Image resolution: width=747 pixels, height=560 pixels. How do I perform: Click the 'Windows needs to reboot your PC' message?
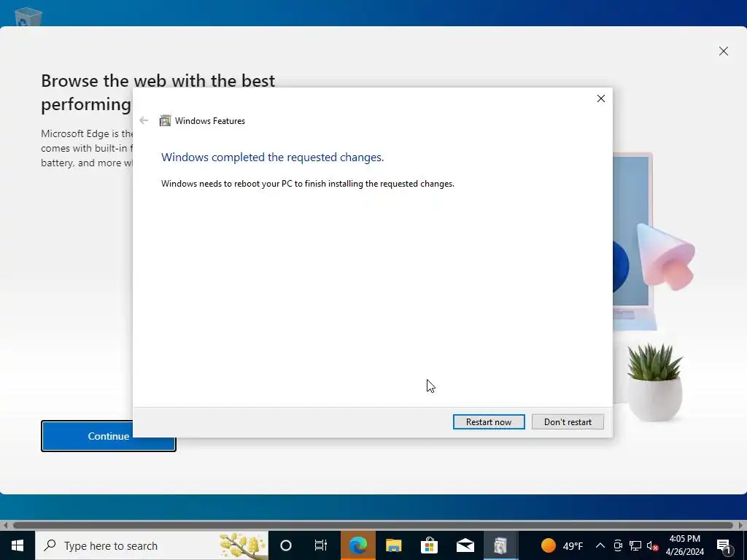click(x=308, y=184)
